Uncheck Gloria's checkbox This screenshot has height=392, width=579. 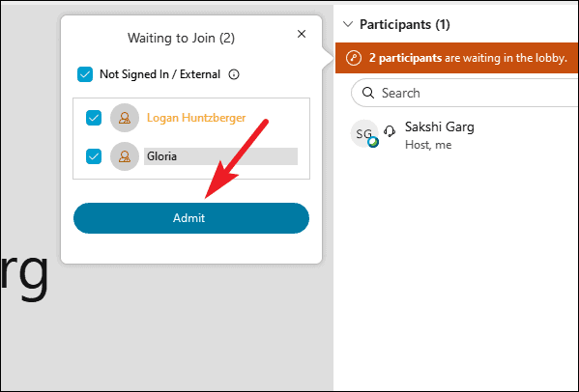(94, 156)
